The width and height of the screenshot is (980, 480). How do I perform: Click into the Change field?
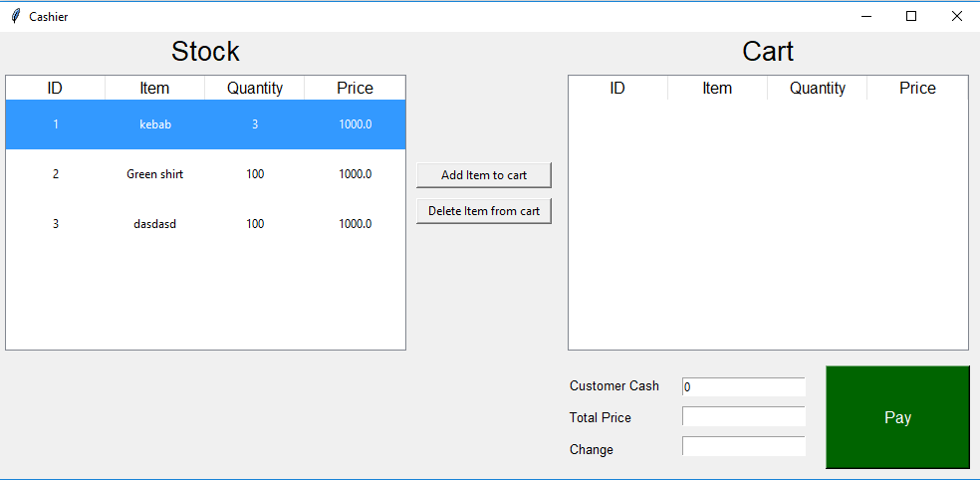[x=744, y=446]
